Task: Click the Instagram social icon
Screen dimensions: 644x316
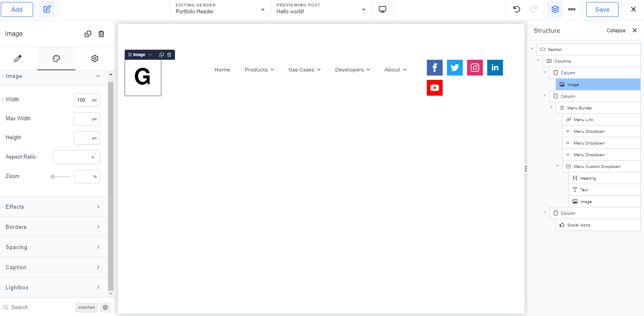Action: pos(475,67)
